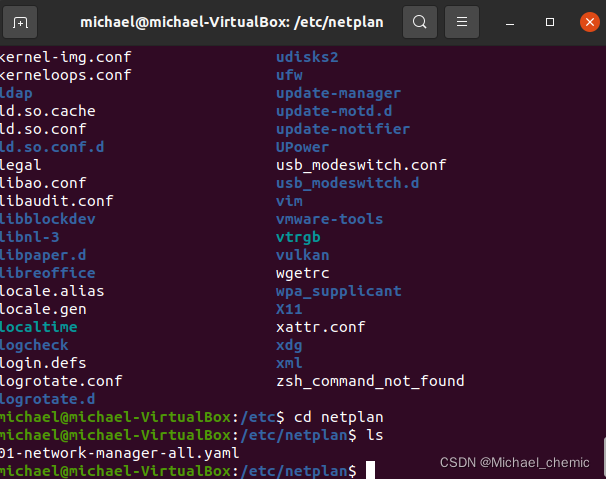This screenshot has width=606, height=479.
Task: Click the libpaper.d directory name
Action: point(43,255)
